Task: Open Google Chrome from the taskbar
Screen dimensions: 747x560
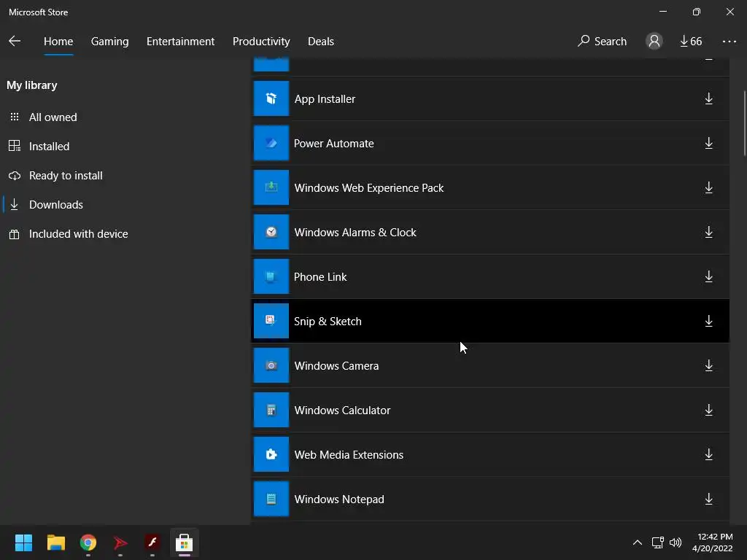Action: pos(88,542)
